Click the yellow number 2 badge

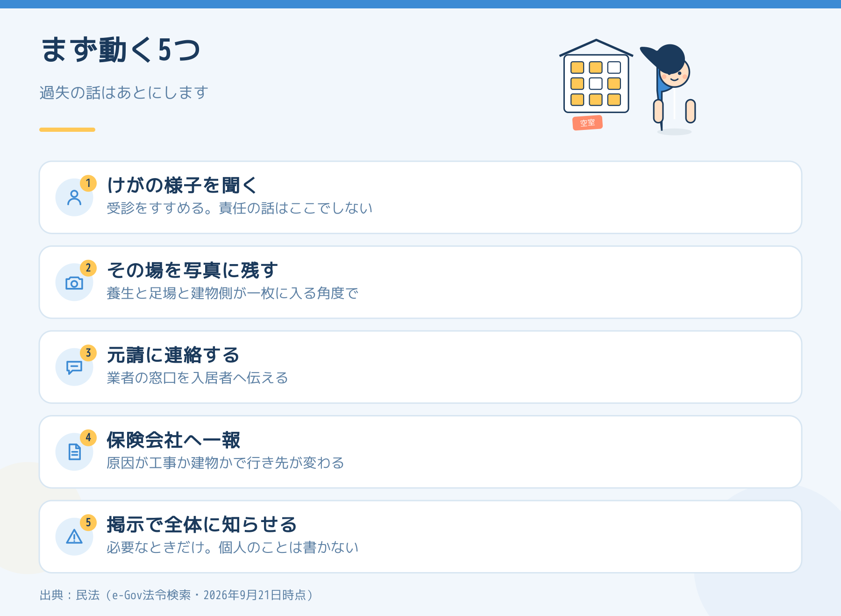88,268
